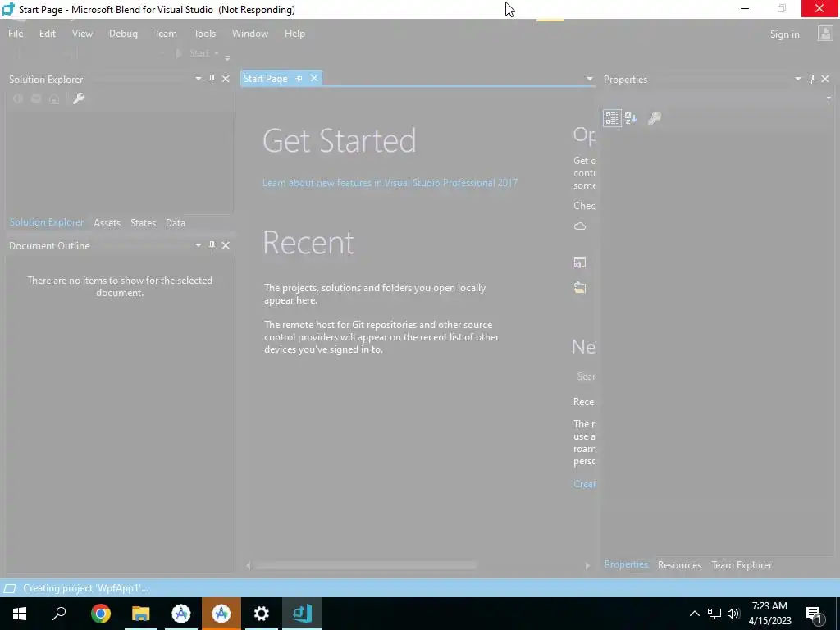Viewport: 840px width, 630px height.
Task: Close the Solution Explorer panel
Action: coord(226,79)
